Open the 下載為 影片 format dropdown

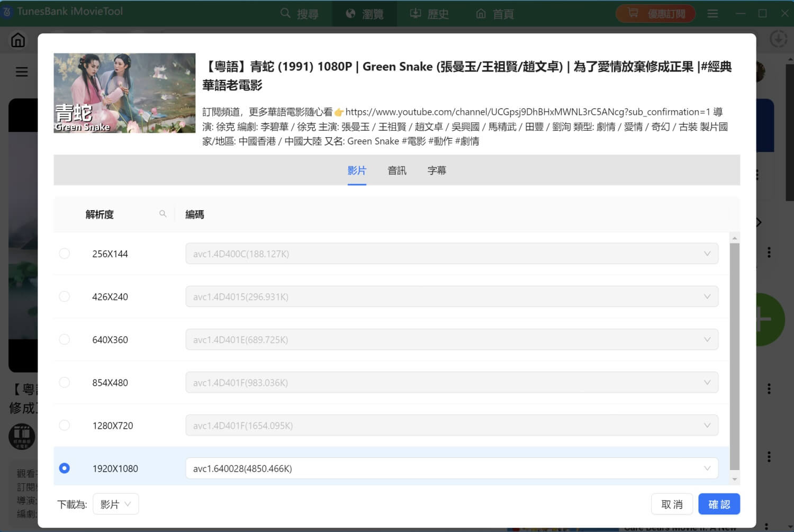coord(115,504)
